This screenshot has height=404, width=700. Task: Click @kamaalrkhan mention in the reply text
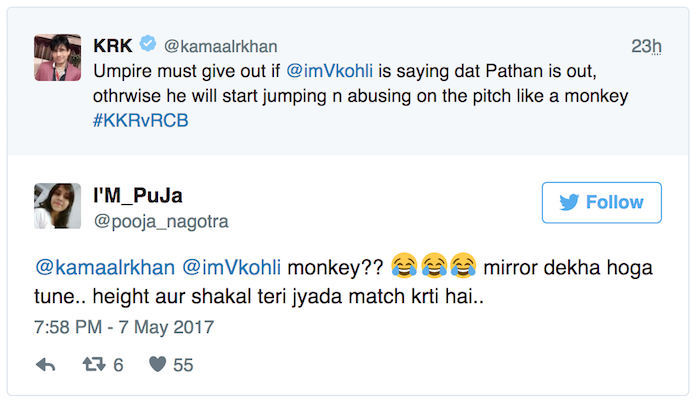click(104, 266)
